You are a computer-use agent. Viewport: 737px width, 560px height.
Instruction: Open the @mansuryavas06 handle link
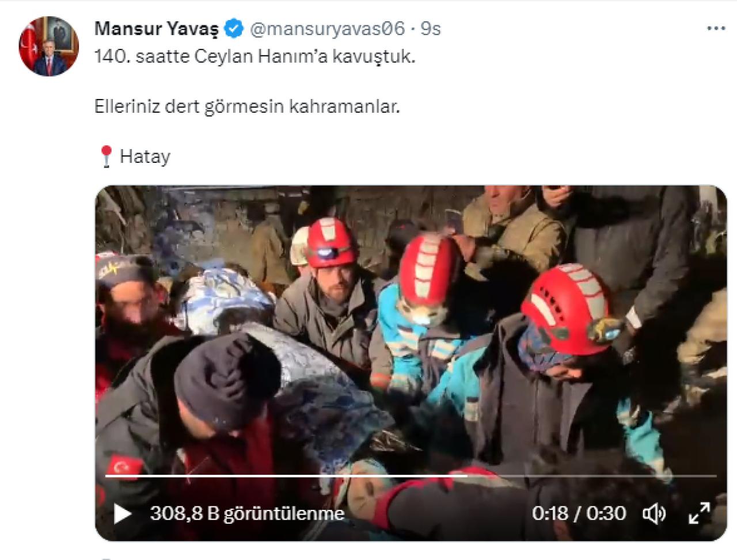coord(328,28)
